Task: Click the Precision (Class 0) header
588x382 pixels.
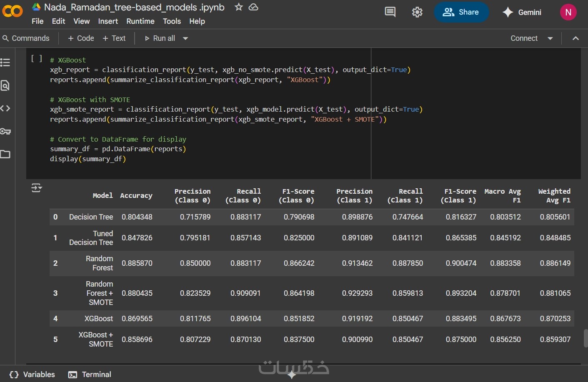Action: point(193,196)
